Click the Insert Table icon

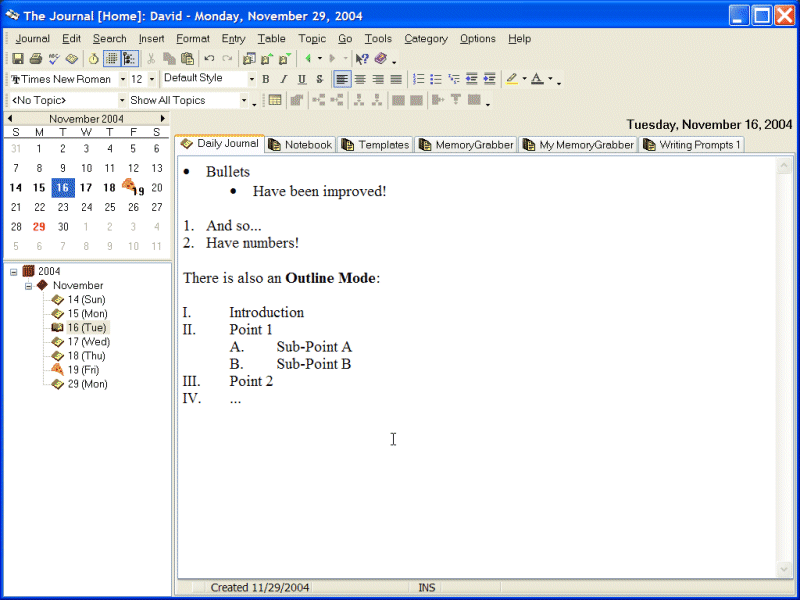[274, 100]
